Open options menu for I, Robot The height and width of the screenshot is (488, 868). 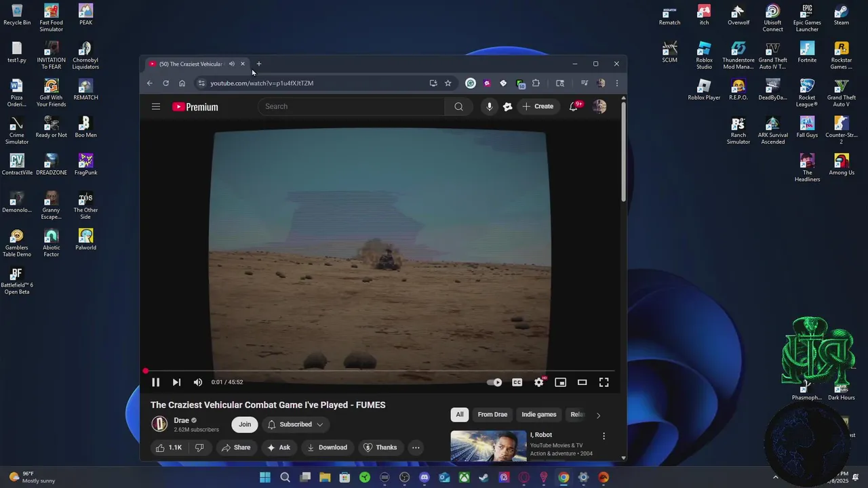604,436
